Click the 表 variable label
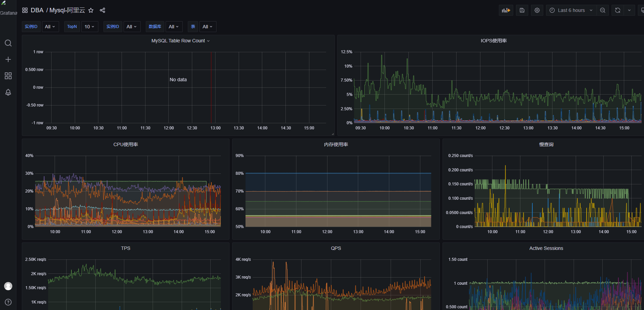This screenshot has height=310, width=644. [x=193, y=27]
